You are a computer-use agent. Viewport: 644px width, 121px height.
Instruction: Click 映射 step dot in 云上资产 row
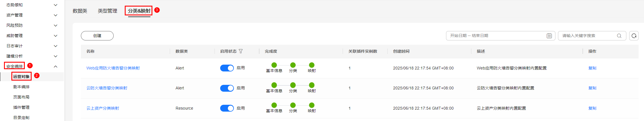[x=312, y=105]
